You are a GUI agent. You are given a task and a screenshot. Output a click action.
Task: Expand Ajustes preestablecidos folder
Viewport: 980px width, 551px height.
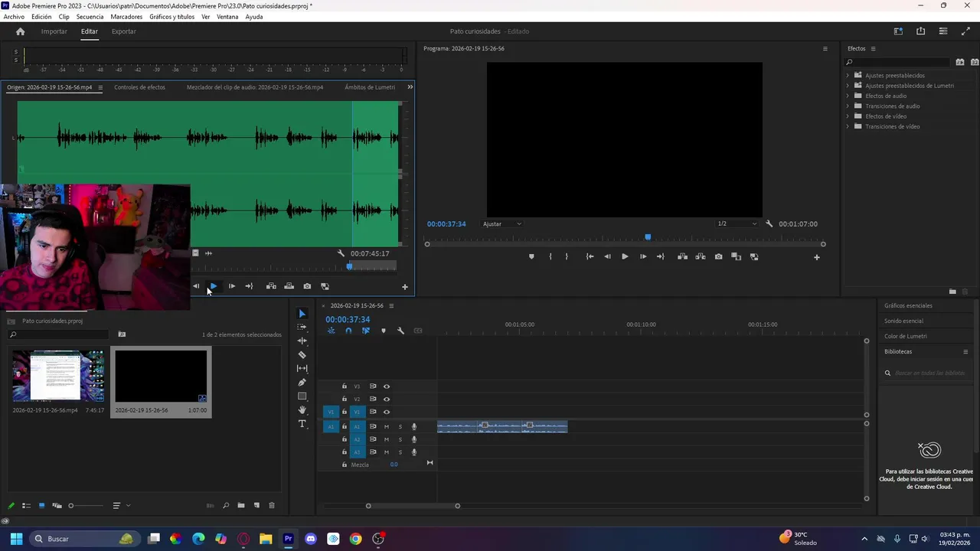coord(848,75)
